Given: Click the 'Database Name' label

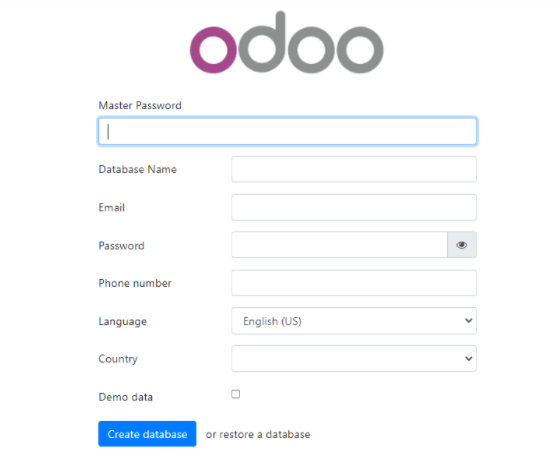Looking at the screenshot, I should [138, 169].
